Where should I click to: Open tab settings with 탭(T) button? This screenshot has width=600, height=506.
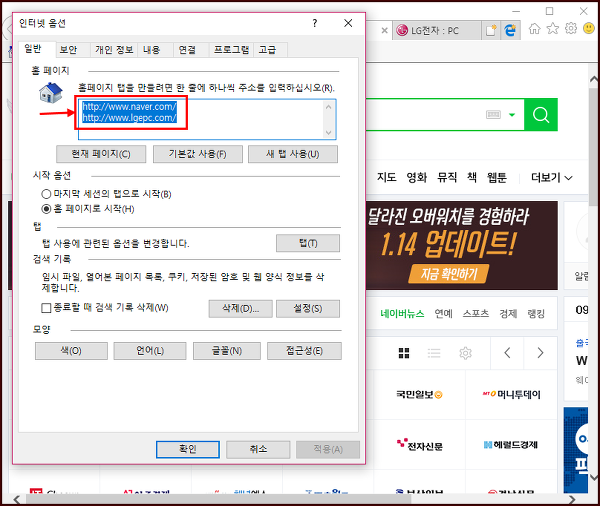pos(308,243)
